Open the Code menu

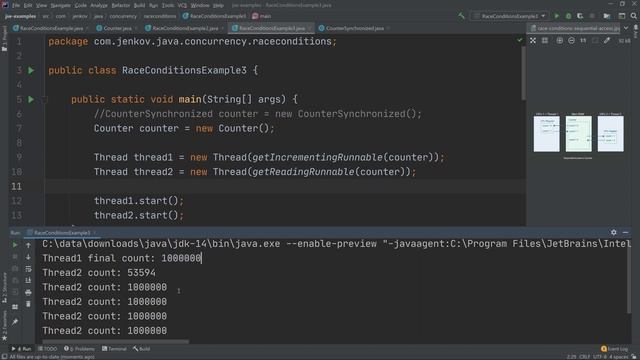80,5
